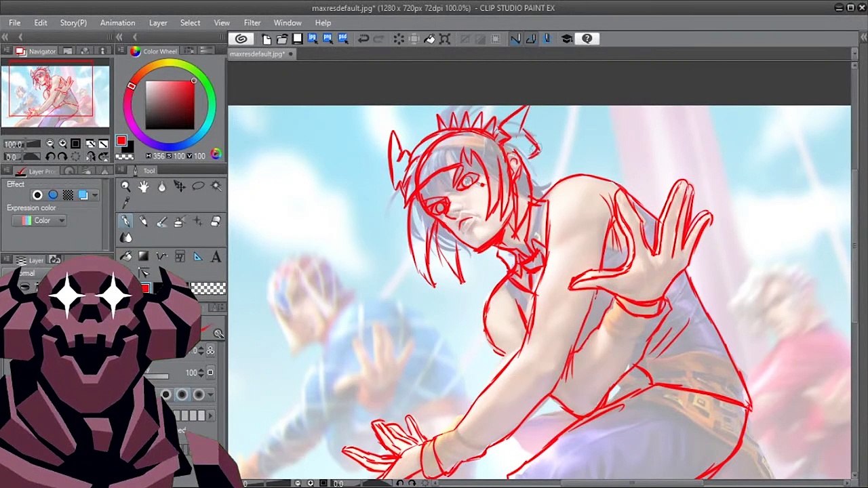Open the Animation menu
Viewport: 868px width, 488px height.
click(x=118, y=22)
